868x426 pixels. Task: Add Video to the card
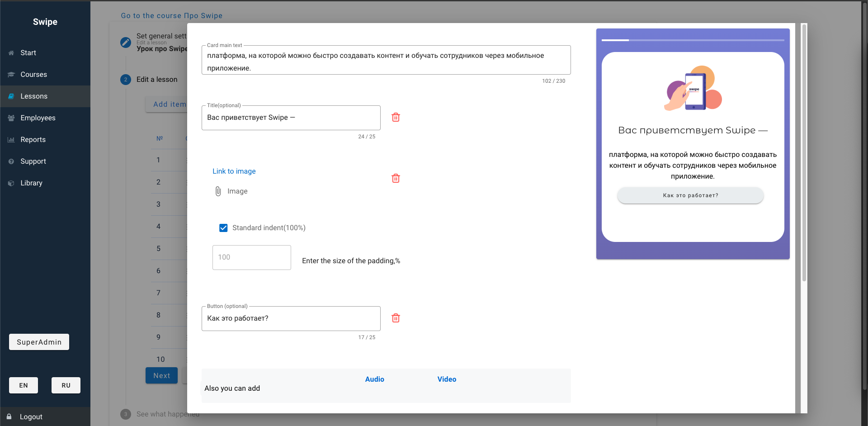447,379
